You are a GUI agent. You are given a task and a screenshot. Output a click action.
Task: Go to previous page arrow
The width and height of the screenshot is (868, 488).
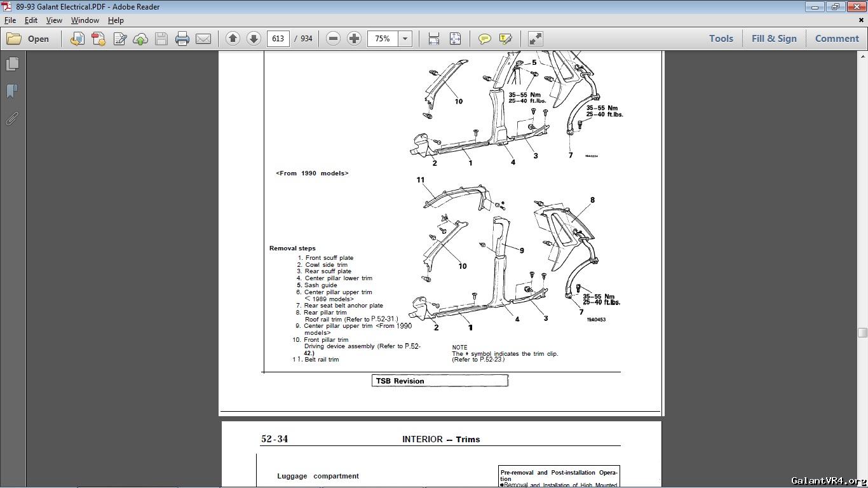tap(233, 39)
